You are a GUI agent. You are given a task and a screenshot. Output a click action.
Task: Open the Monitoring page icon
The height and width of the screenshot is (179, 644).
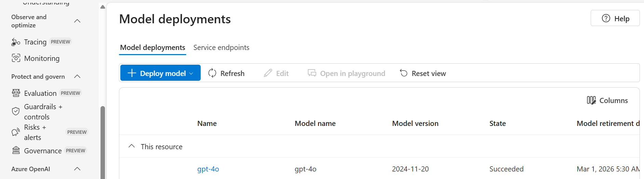click(16, 58)
